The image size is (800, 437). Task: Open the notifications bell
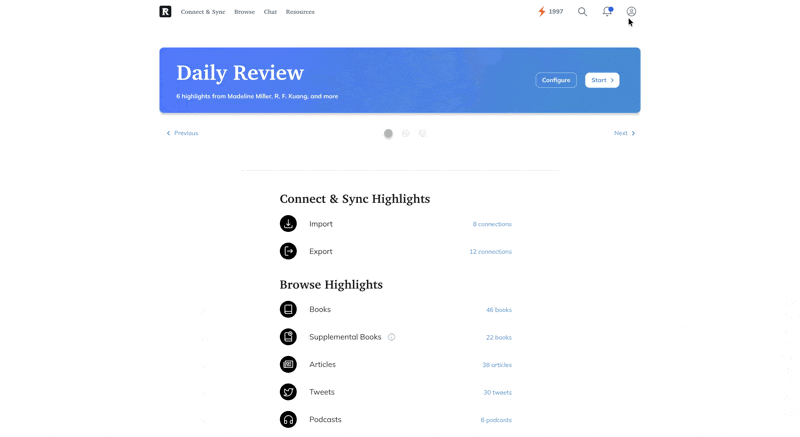tap(607, 12)
